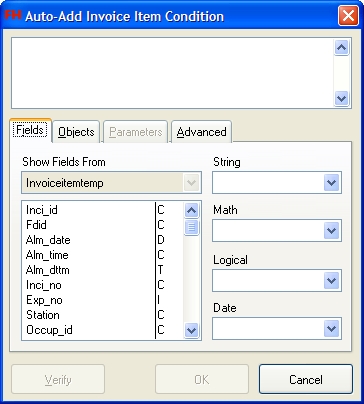
Task: Click the disabled Parameters tab
Action: [x=136, y=132]
